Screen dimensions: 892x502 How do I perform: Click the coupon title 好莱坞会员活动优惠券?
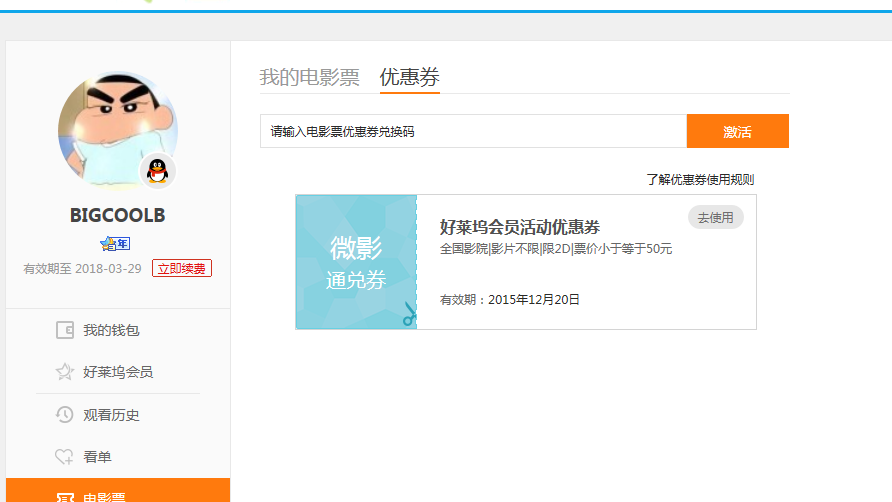point(519,227)
